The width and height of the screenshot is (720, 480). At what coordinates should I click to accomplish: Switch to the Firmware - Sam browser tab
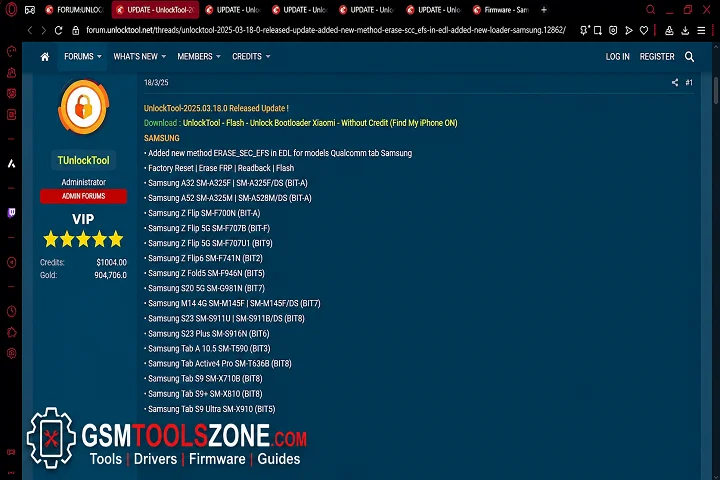tap(501, 10)
